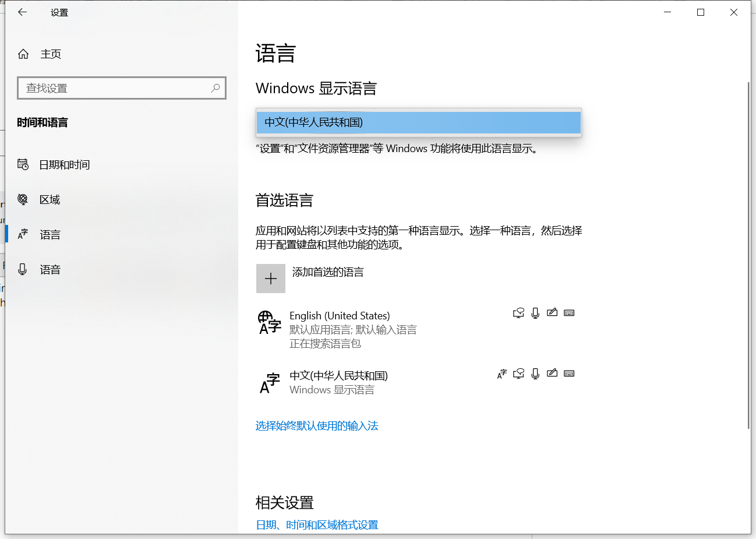Go back with the arrow icon

23,12
